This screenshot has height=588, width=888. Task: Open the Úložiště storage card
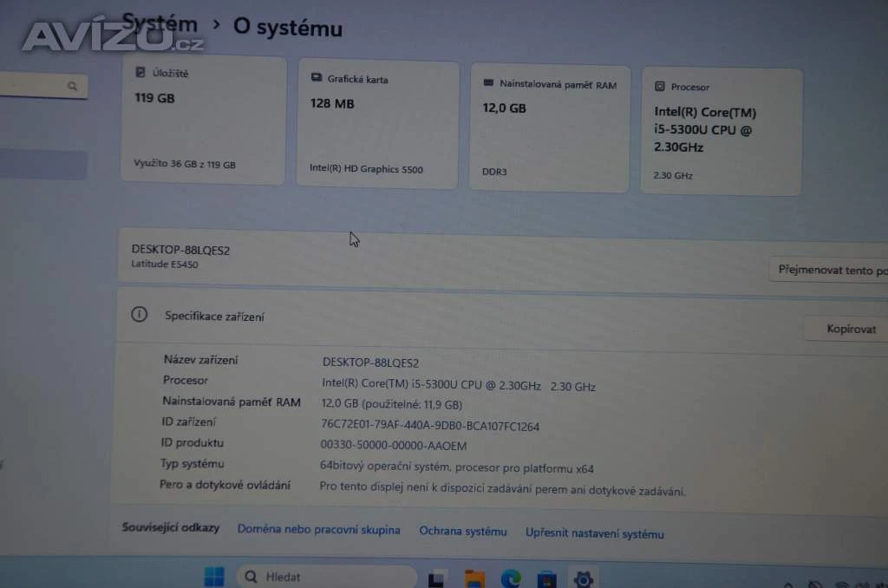click(204, 120)
